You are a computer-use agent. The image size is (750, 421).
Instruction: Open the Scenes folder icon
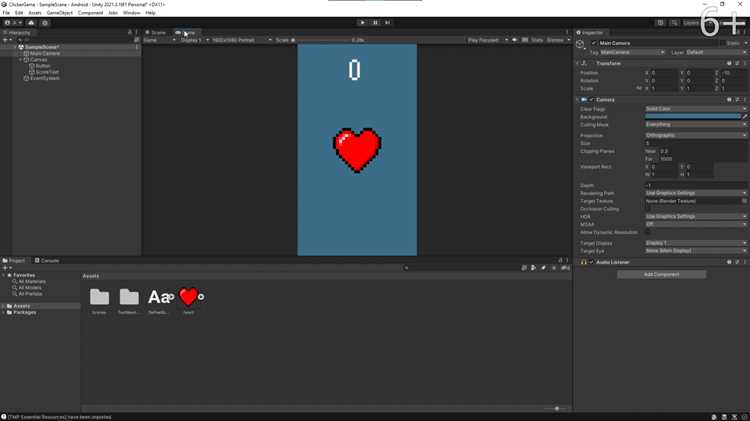[99, 297]
